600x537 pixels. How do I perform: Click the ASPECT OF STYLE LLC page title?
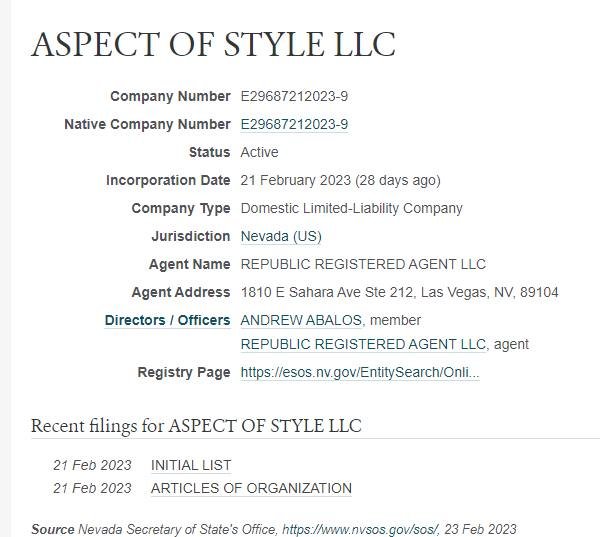(x=213, y=44)
